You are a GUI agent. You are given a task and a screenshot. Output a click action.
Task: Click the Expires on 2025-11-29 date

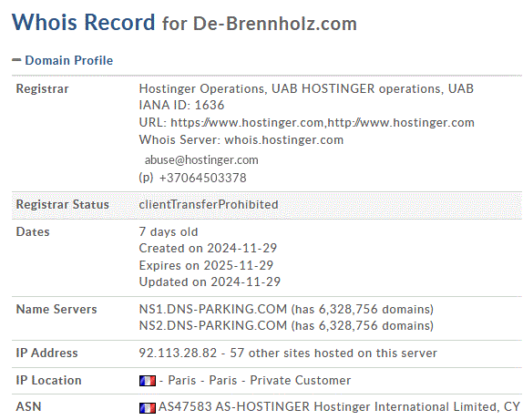[206, 265]
